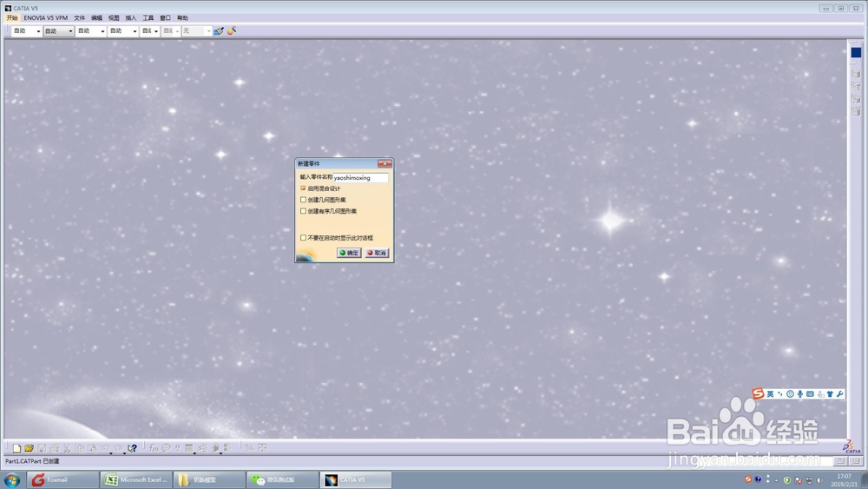Click the smiley emoji icon on Sogou bar
This screenshot has height=489, width=868.
[x=790, y=393]
